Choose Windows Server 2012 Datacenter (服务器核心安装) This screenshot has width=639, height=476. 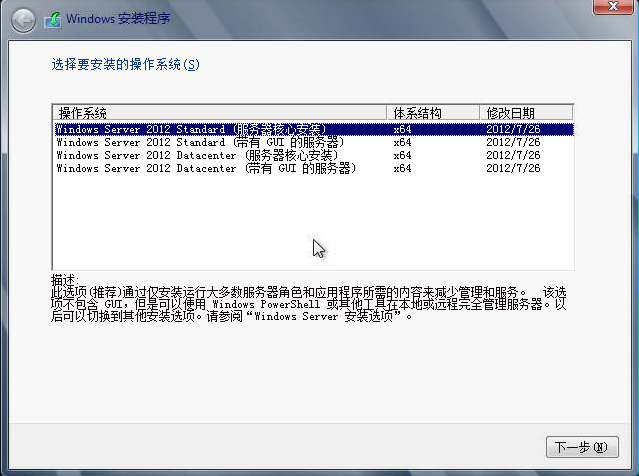tap(200, 155)
